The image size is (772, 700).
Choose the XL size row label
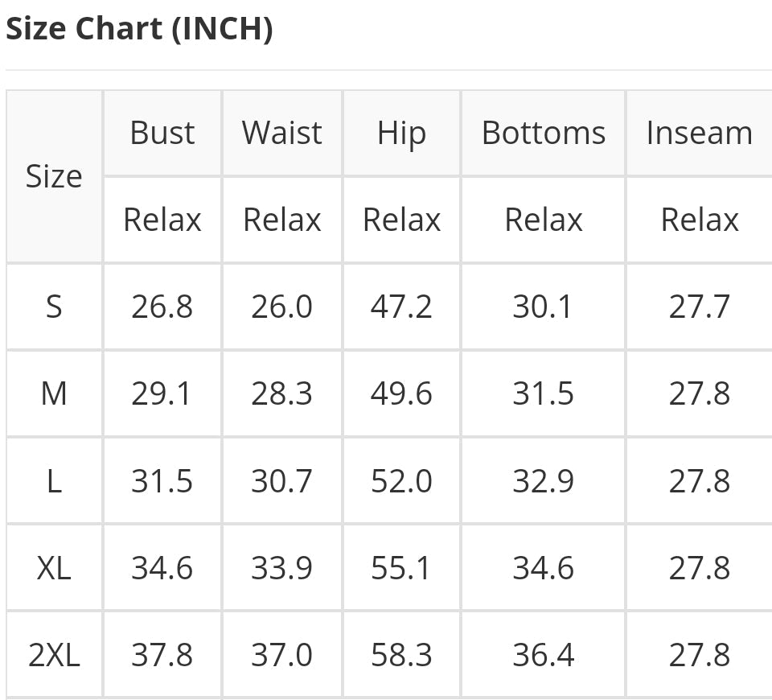tap(54, 568)
